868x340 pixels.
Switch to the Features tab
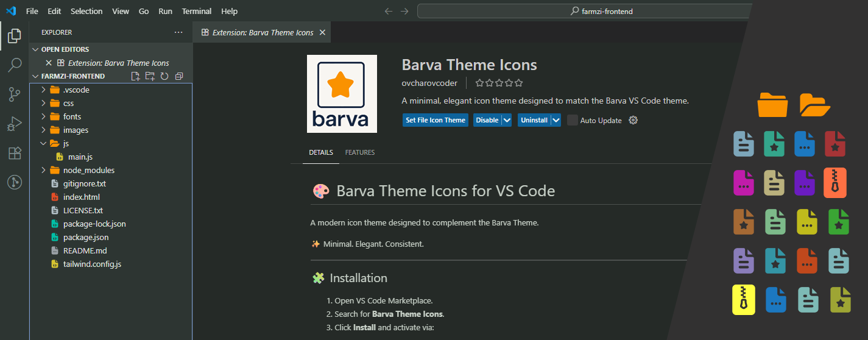(x=360, y=152)
